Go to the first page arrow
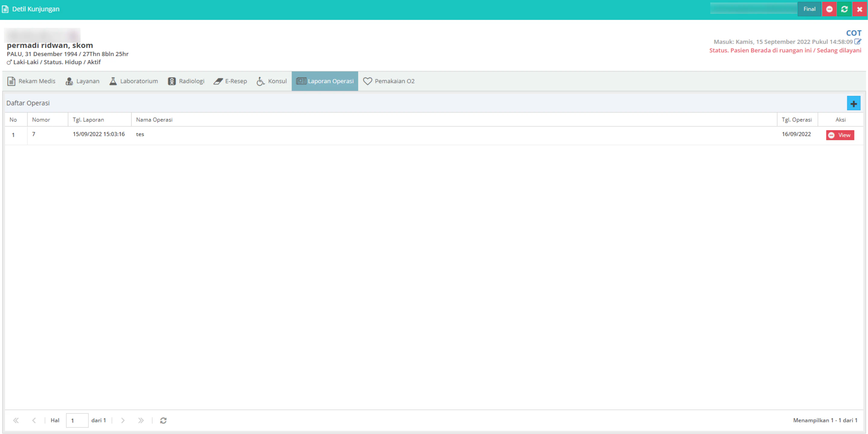Image resolution: width=868 pixels, height=434 pixels. click(x=16, y=420)
